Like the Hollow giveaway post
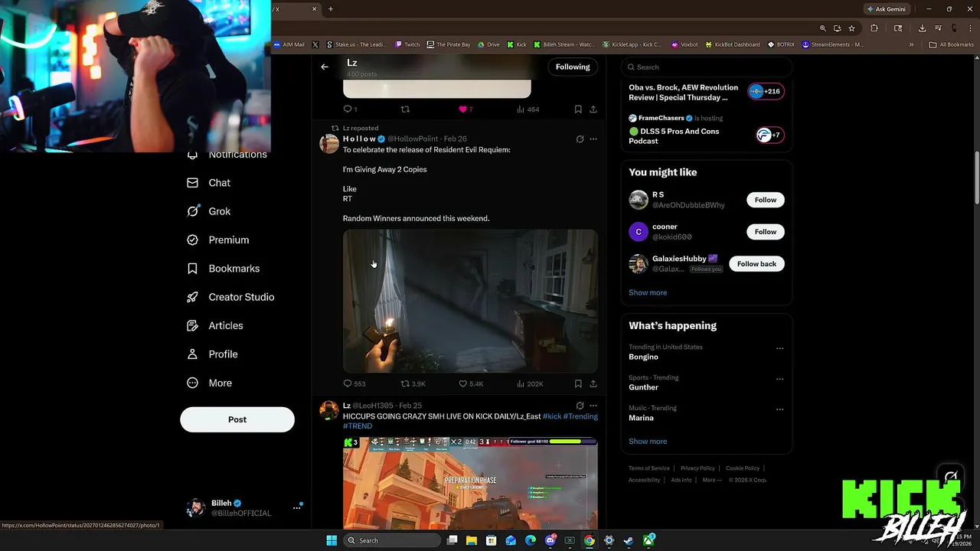980x551 pixels. [471, 383]
